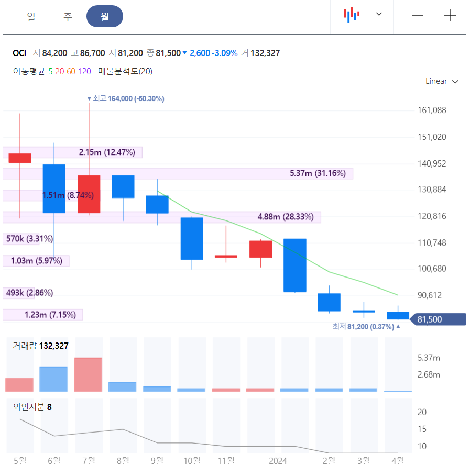Click the candlestick chart type icon

tap(352, 15)
